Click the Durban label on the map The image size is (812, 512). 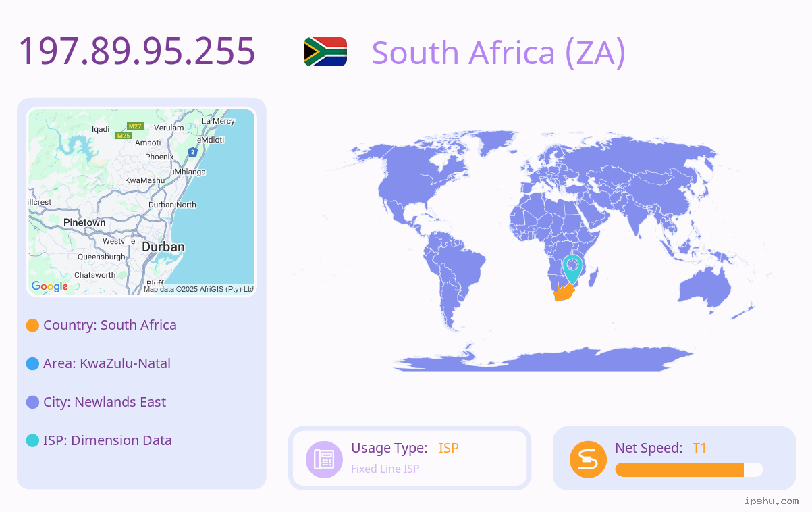click(x=163, y=247)
